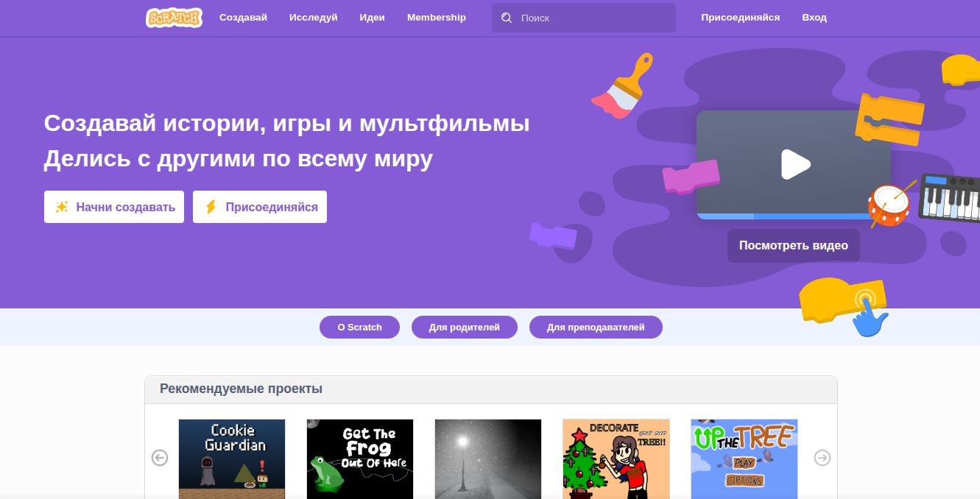This screenshot has height=499, width=980.
Task: Go back in the carousel with the left arrow
Action: (159, 457)
